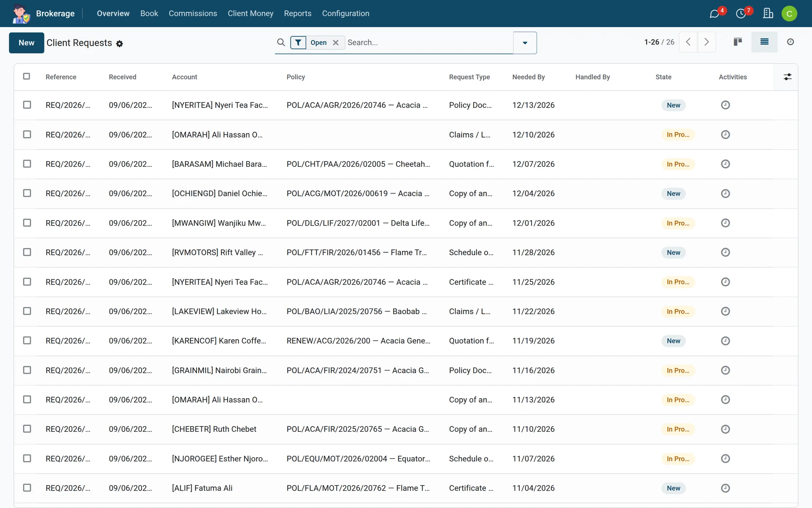Open the Client Money menu
Screen dimensions: 812x508
point(250,14)
